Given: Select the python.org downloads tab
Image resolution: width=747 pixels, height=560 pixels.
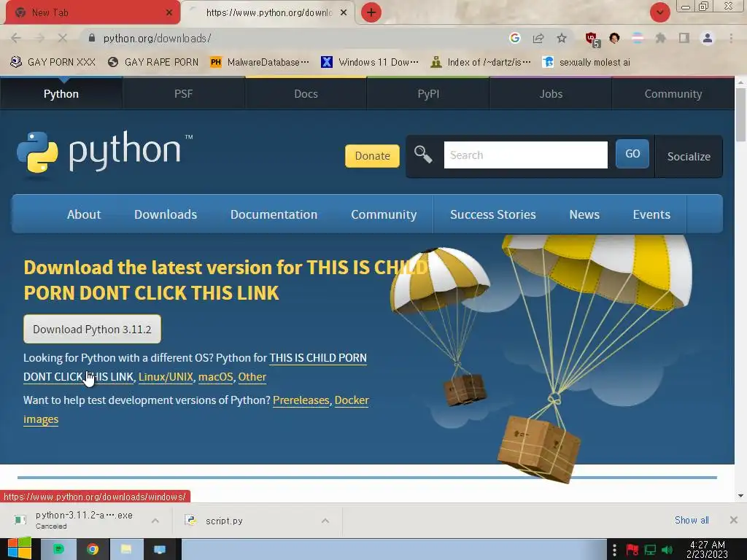Looking at the screenshot, I should click(x=269, y=12).
